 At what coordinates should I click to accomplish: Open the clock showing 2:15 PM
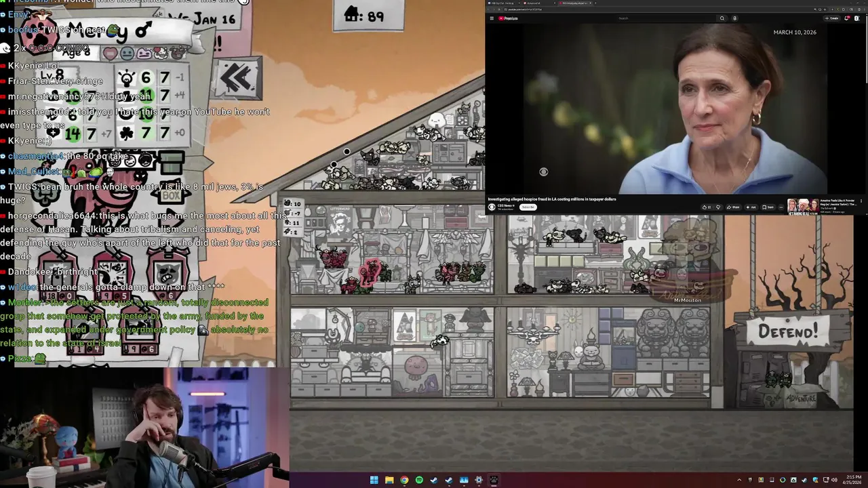(x=853, y=480)
